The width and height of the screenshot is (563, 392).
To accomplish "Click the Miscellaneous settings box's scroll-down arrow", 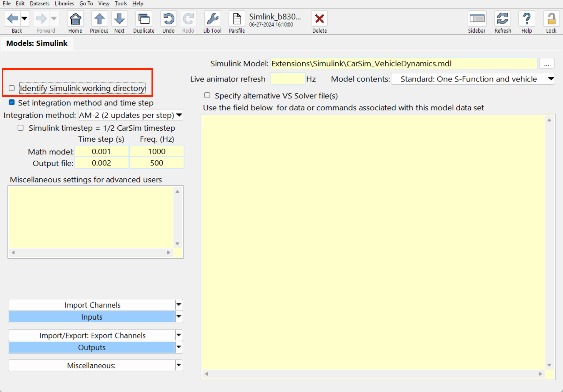I will click(x=177, y=244).
